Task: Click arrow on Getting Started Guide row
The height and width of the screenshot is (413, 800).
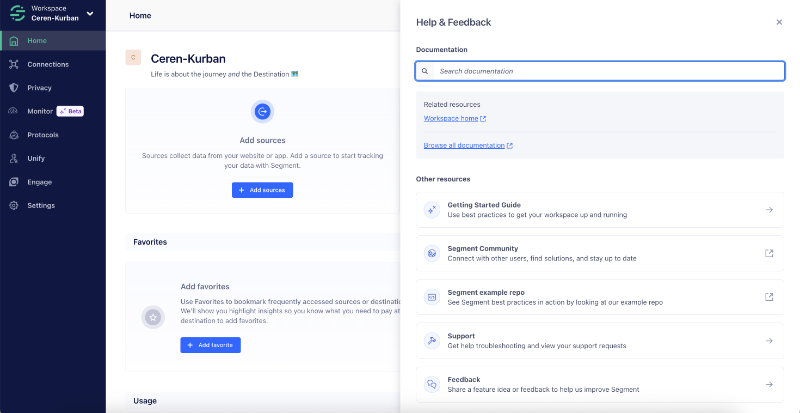Action: (769, 210)
